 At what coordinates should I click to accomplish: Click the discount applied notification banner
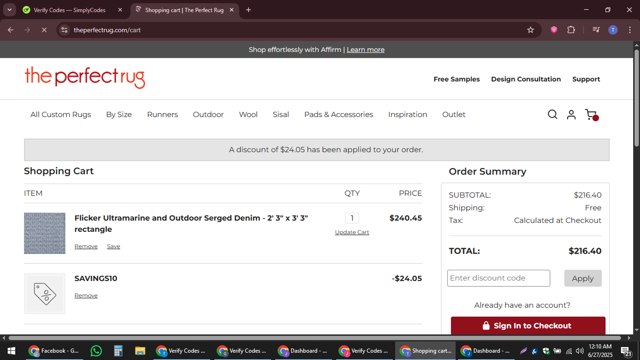pos(317,150)
